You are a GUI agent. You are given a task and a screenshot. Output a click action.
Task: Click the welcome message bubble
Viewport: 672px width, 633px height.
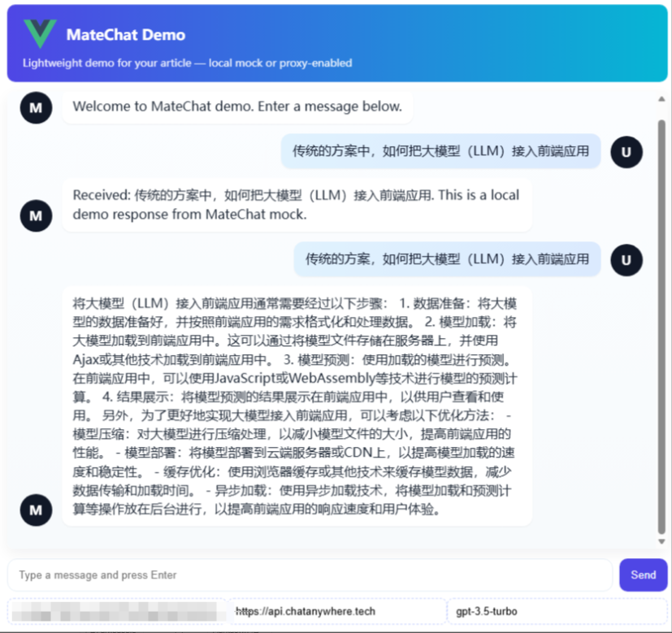236,106
